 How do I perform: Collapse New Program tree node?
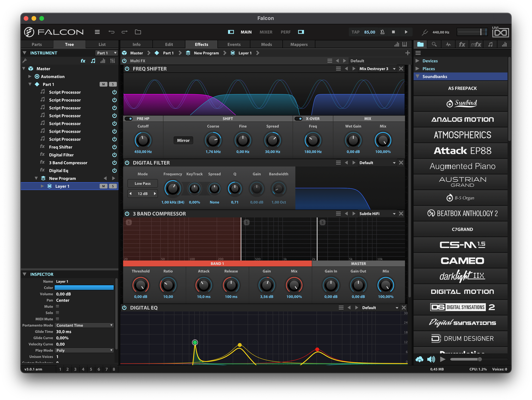pyautogui.click(x=36, y=178)
